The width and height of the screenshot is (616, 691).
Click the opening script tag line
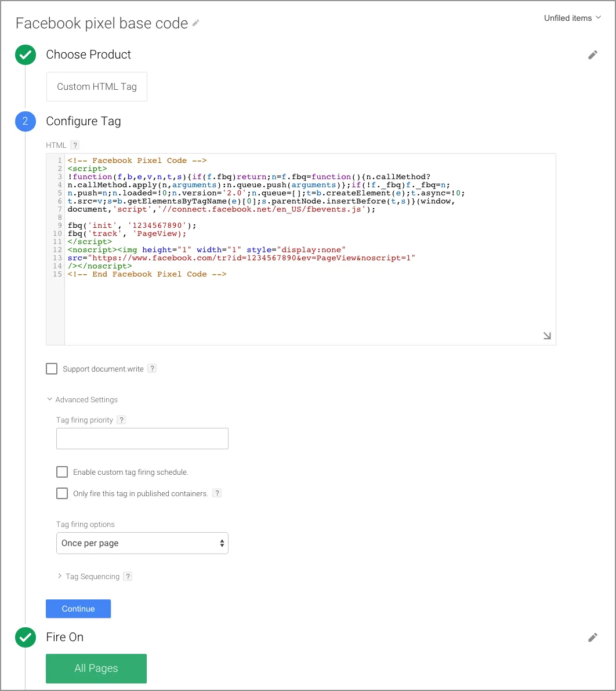(88, 169)
